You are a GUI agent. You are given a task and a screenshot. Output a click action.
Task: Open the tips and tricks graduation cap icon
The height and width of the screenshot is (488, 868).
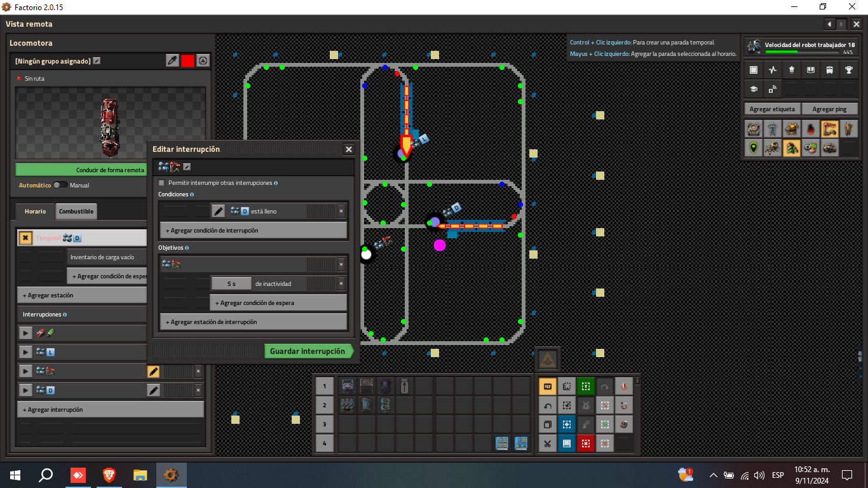[754, 89]
